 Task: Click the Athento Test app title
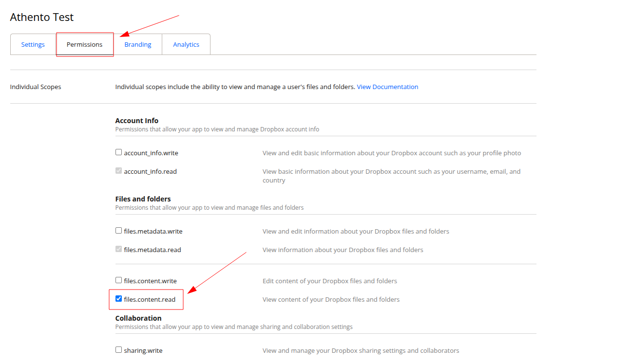(42, 17)
